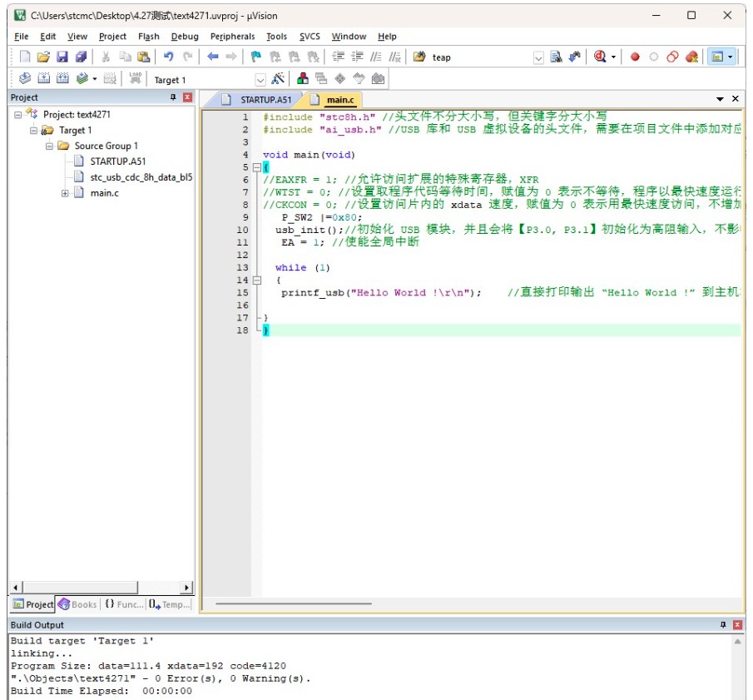Screen dimensions: 753x700
Task: Expand the main.c tree node
Action: coord(65,193)
